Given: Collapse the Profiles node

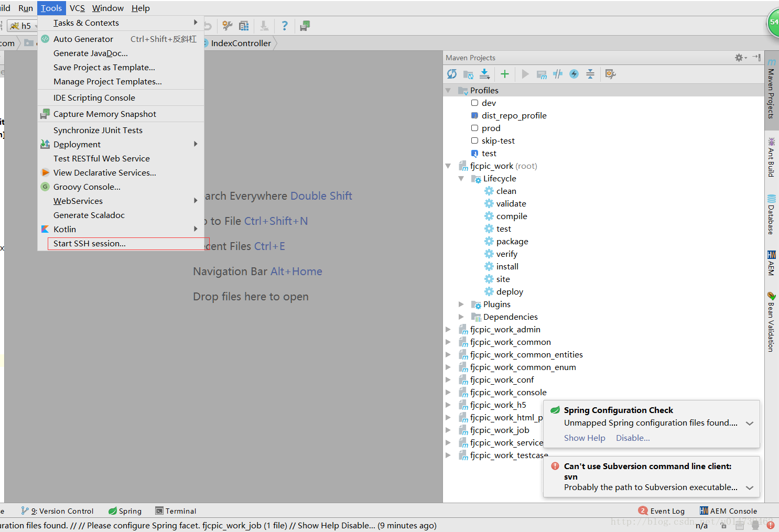Looking at the screenshot, I should [x=448, y=90].
